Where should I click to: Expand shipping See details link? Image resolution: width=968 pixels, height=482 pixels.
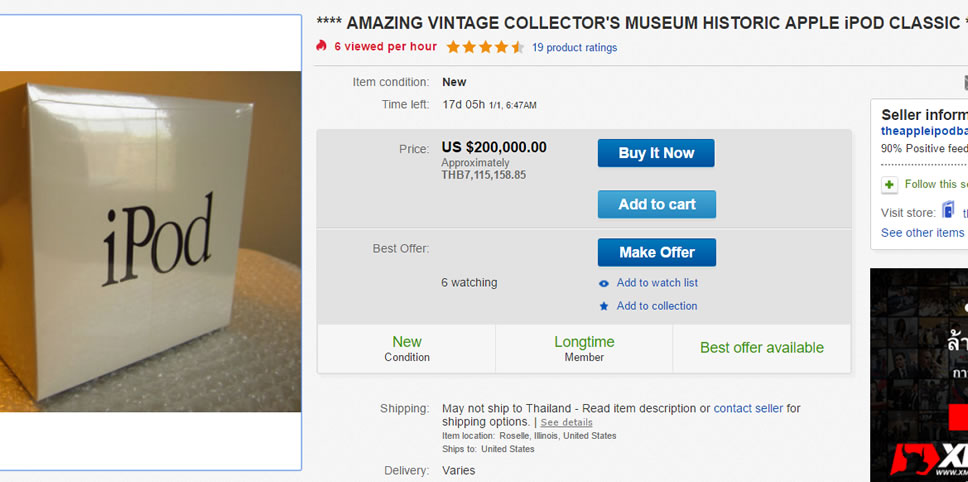(566, 422)
